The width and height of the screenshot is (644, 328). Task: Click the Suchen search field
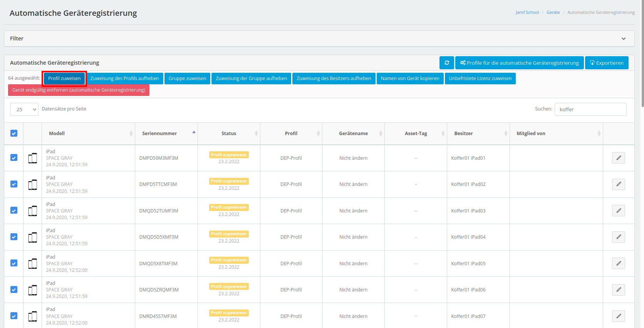point(590,109)
